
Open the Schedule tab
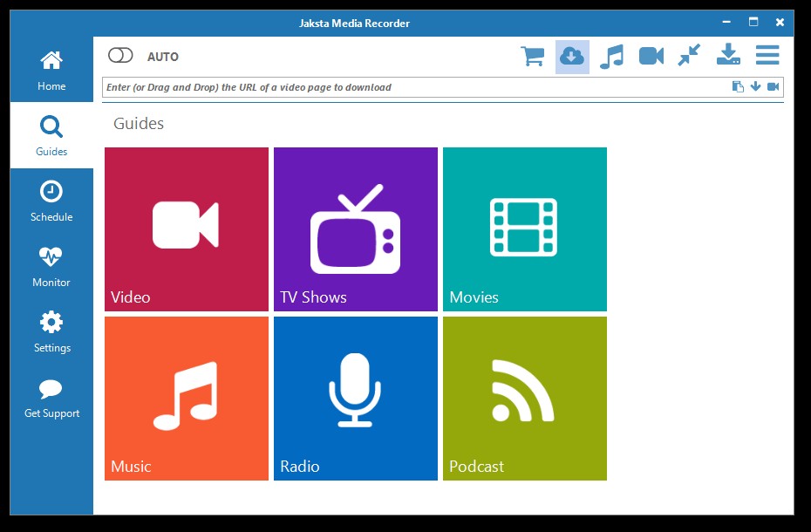click(51, 201)
